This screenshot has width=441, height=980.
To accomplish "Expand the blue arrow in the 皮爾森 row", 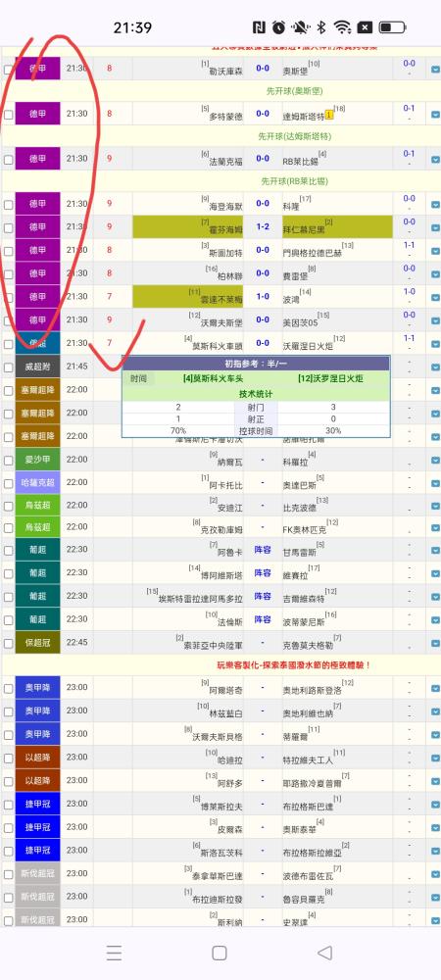I will [435, 827].
